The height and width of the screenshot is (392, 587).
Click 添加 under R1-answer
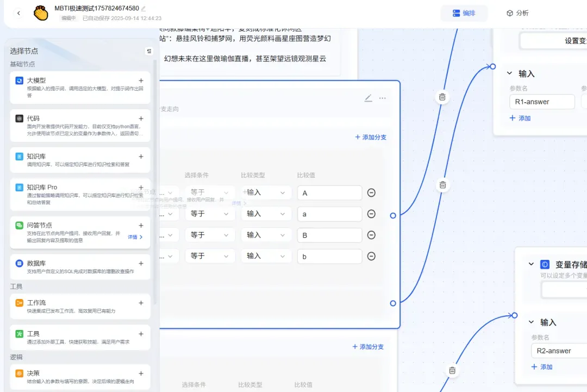[520, 119]
